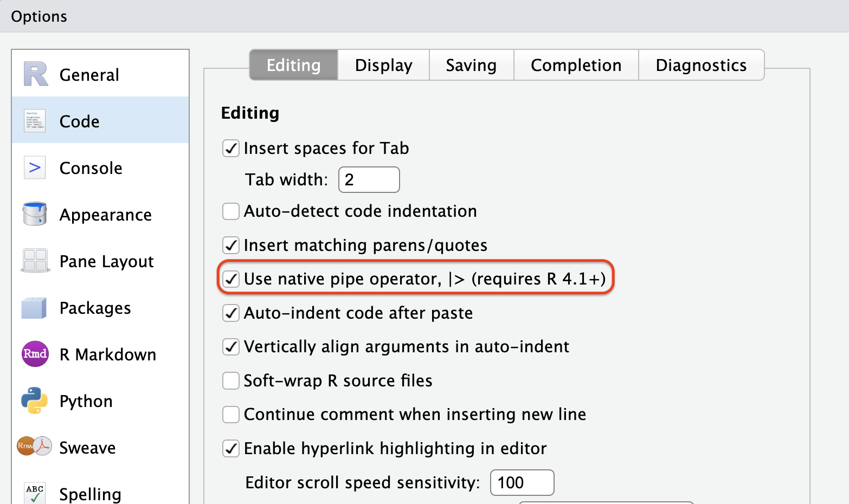Disable the native pipe operator option
Screen dimensions: 849x504
point(230,279)
